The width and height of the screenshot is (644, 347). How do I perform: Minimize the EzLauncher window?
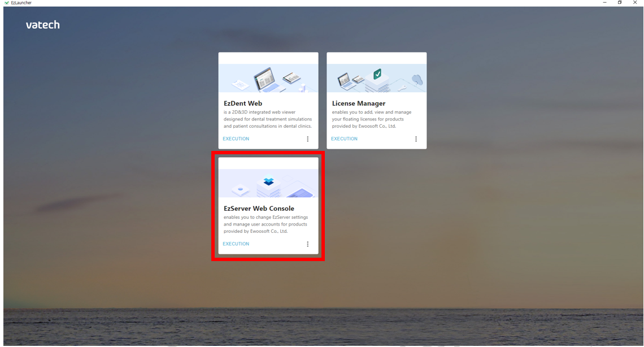(x=604, y=2)
